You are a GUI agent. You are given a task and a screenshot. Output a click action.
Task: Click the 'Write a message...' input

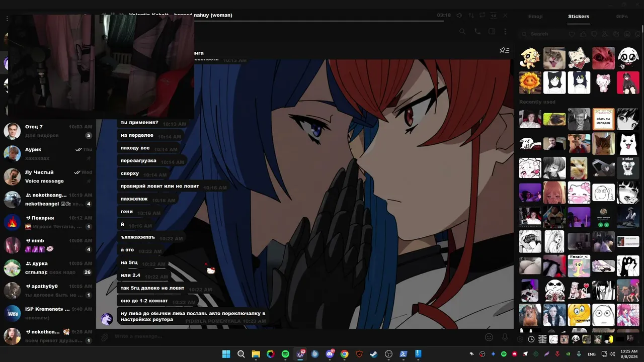pos(297,337)
